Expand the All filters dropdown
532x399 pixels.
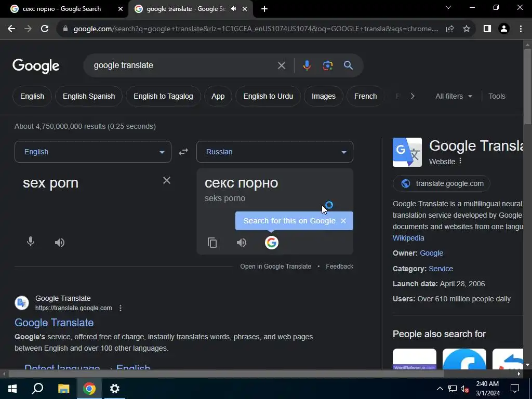454,96
